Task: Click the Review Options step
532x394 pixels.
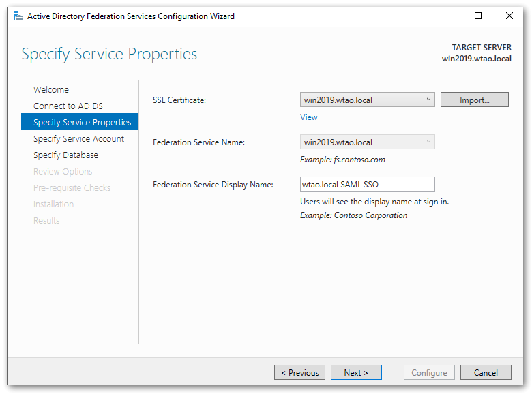Action: coord(63,172)
